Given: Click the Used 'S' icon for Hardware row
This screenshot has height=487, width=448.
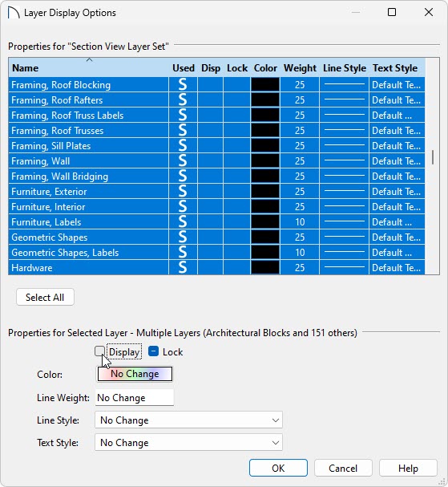Looking at the screenshot, I should click(x=183, y=267).
